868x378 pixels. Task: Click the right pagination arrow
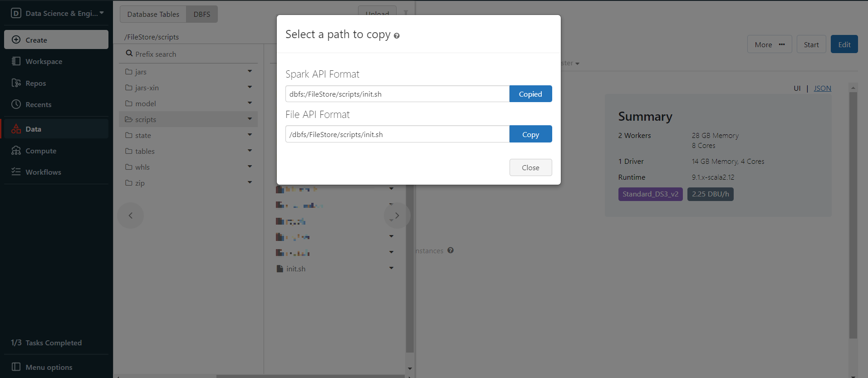[x=397, y=216]
